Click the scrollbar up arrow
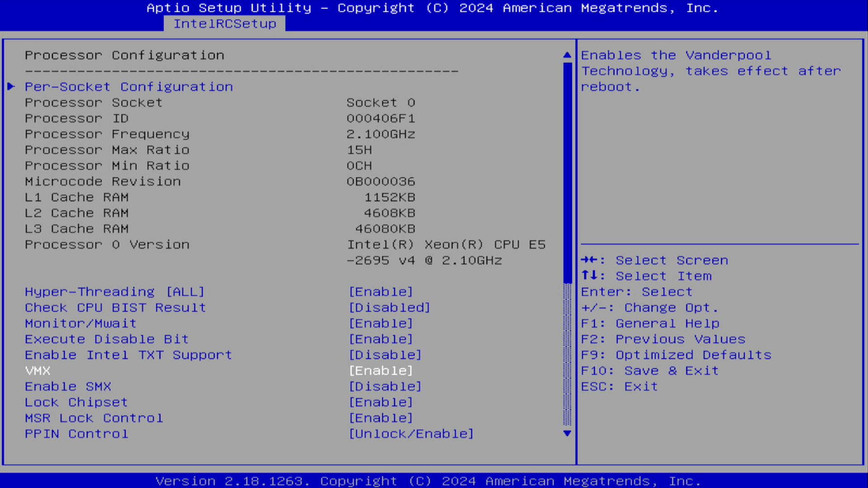Screen dimensions: 868x488 [567, 54]
